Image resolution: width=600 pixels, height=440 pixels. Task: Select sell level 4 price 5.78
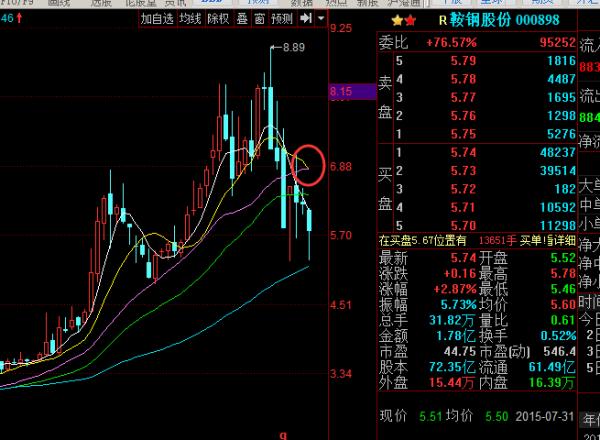tap(463, 79)
